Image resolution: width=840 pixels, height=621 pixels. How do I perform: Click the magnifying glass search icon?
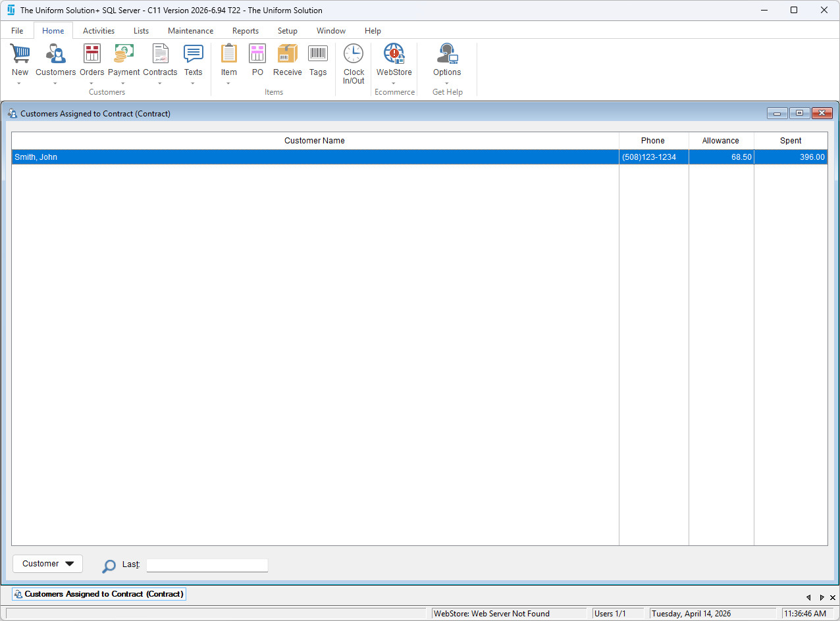(x=109, y=566)
